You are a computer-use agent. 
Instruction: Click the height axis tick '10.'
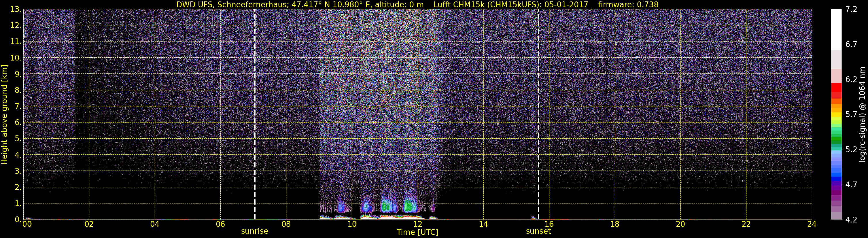coord(16,58)
